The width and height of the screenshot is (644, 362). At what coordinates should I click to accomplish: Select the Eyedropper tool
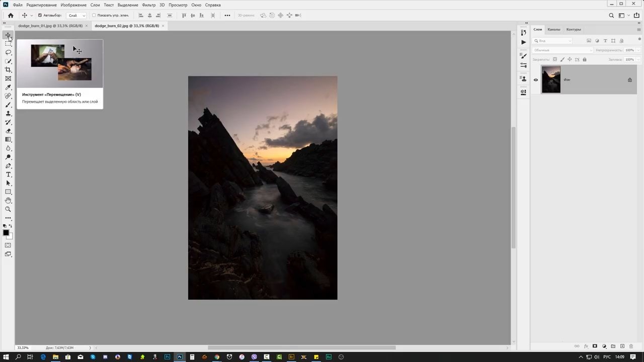point(8,87)
